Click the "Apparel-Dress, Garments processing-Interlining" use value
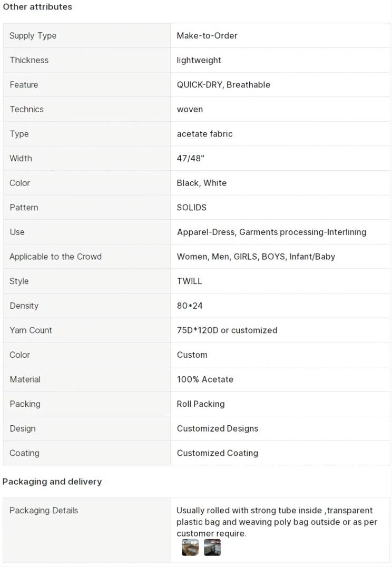The image size is (392, 567). pyautogui.click(x=271, y=232)
